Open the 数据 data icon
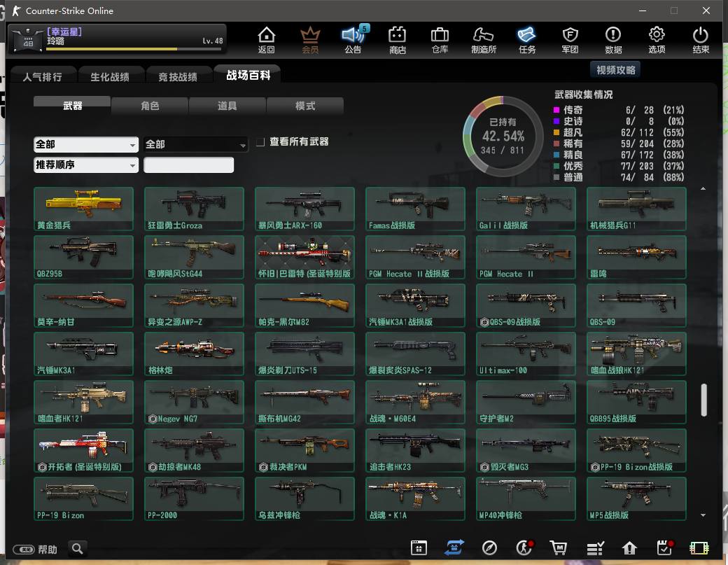Viewport: 728px width, 565px height. pyautogui.click(x=613, y=39)
